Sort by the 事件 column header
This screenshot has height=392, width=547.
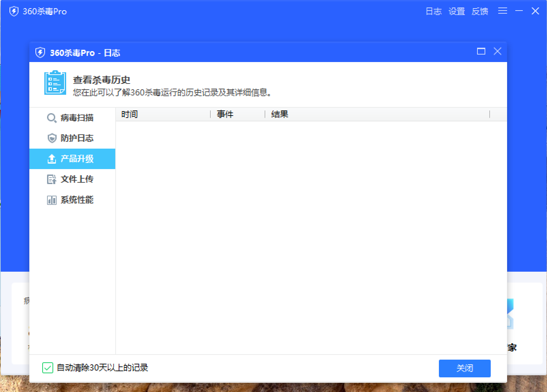coord(225,115)
